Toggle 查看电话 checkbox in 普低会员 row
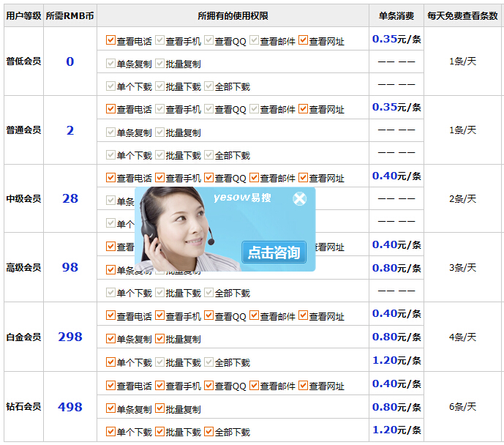 111,41
